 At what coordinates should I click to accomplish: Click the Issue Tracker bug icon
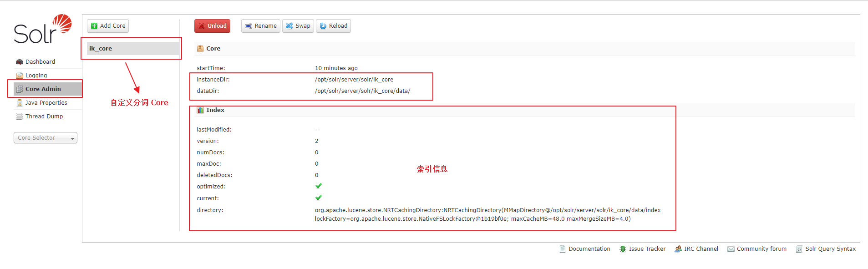click(x=623, y=249)
